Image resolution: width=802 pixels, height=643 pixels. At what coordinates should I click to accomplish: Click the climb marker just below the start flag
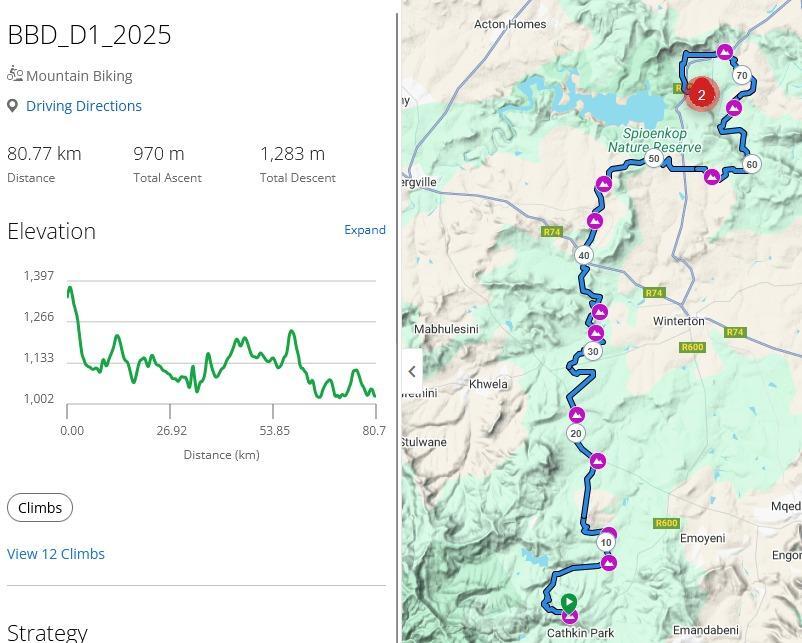(x=569, y=617)
